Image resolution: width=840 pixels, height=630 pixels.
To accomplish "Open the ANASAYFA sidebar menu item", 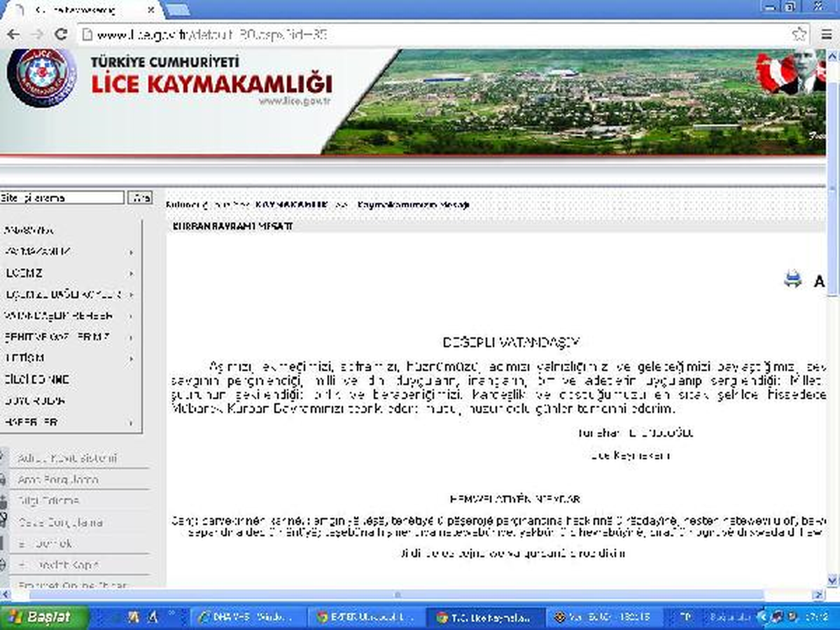I will tap(29, 230).
